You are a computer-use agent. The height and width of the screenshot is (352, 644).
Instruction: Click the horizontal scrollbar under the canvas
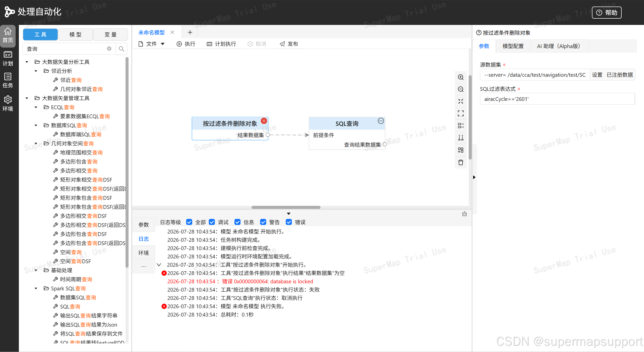pos(286,207)
